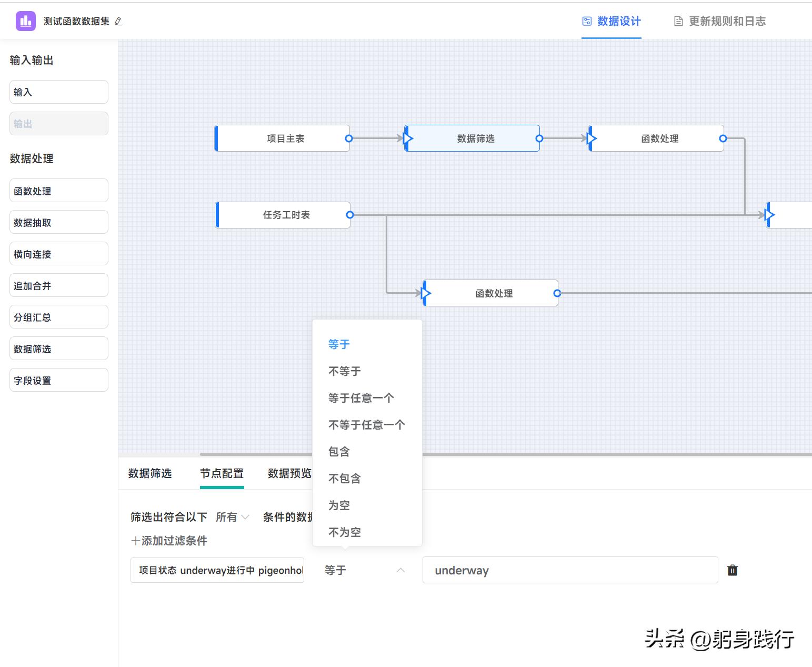
Task: Switch to the 数据预览 tab
Action: click(x=289, y=474)
